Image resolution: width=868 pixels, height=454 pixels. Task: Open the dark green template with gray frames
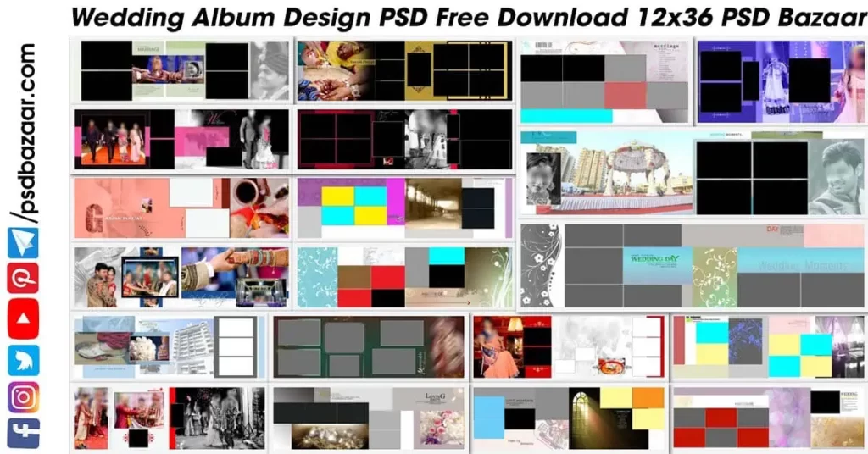pos(369,346)
